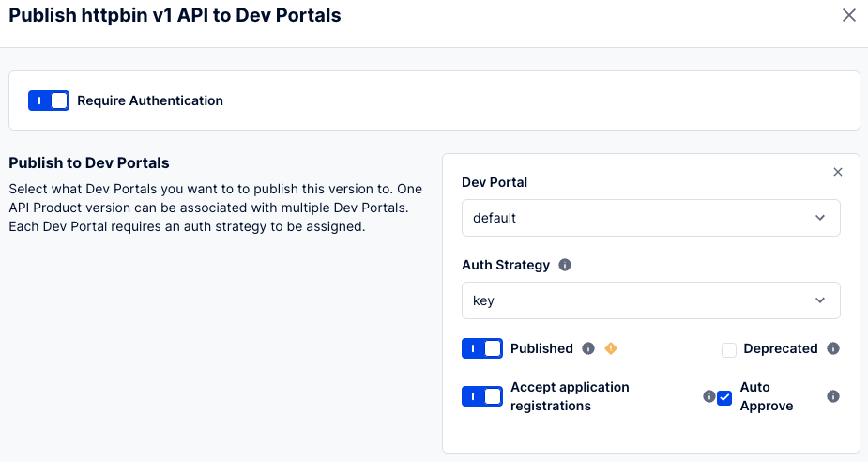Screen dimensions: 868x462
Task: Click the info icon next to Deprecated
Action: [833, 348]
